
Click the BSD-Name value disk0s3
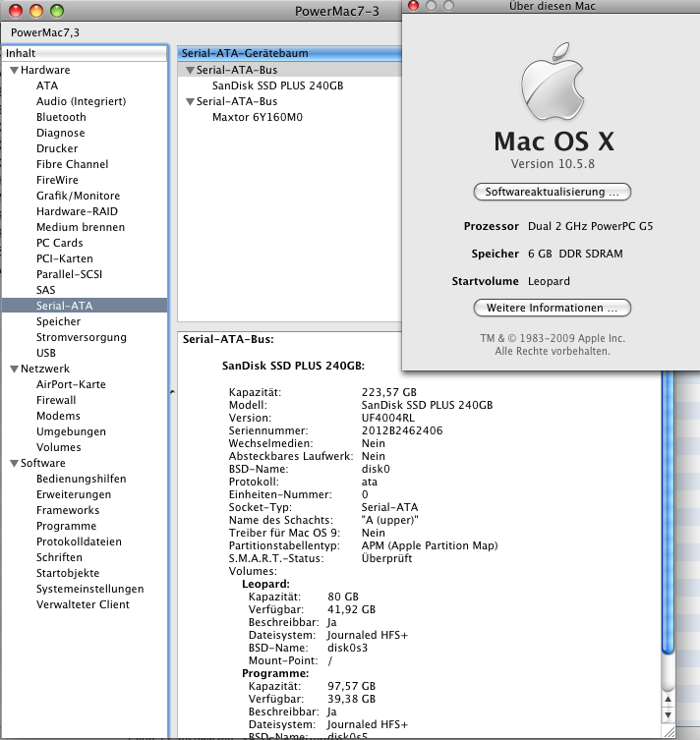347,648
